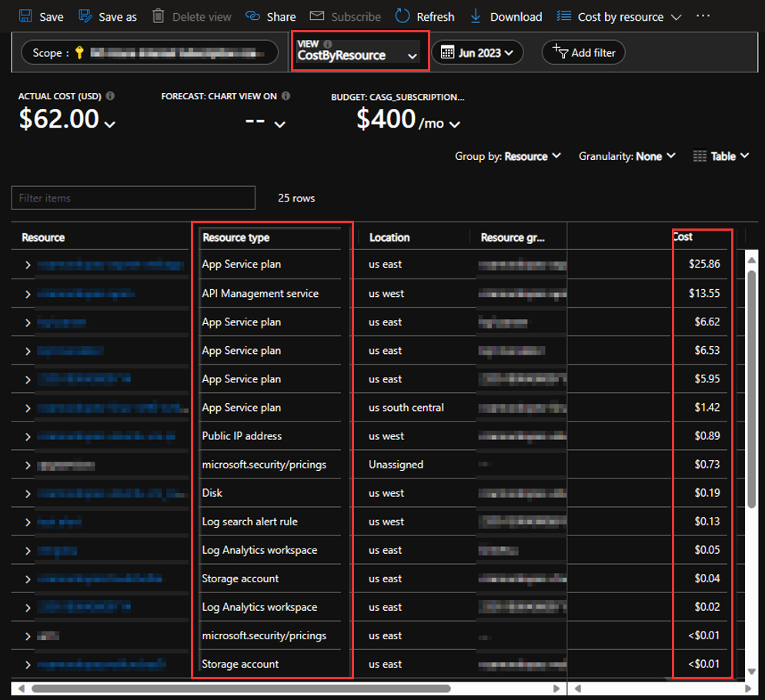Click the Add filter button
The width and height of the screenshot is (765, 700).
(583, 52)
